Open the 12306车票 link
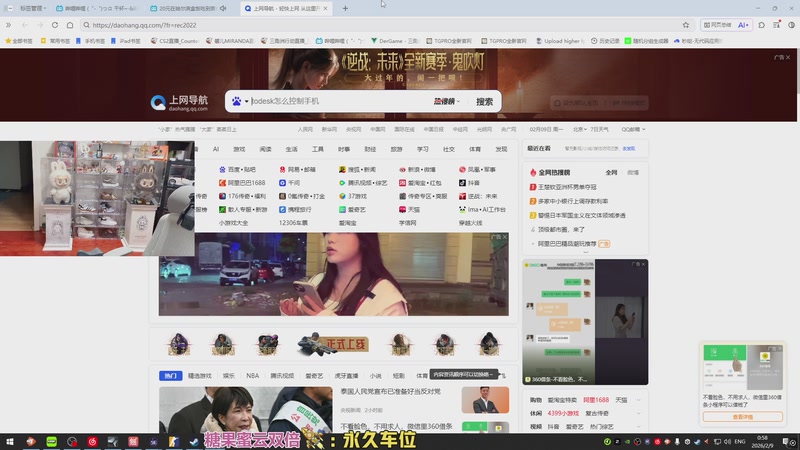 pyautogui.click(x=293, y=223)
